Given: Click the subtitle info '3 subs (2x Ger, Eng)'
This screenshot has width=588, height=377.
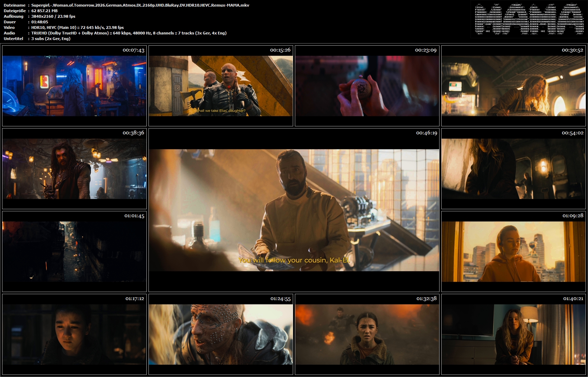Looking at the screenshot, I should point(51,39).
